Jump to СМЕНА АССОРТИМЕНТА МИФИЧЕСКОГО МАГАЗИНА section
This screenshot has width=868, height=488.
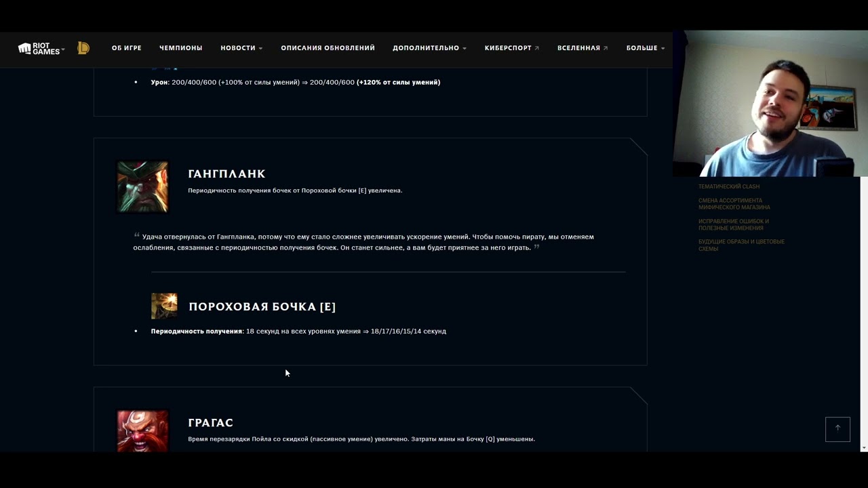click(x=734, y=204)
